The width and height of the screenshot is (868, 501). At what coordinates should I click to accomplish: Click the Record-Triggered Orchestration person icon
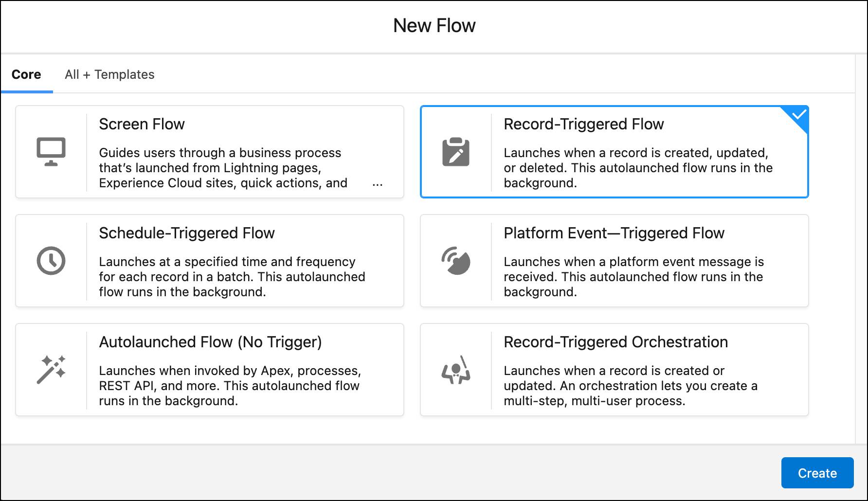click(456, 369)
